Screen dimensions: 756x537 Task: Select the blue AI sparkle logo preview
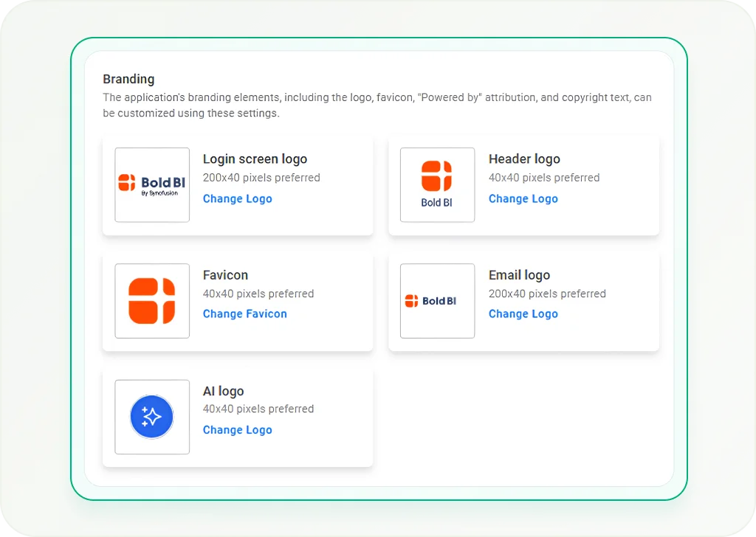[152, 417]
